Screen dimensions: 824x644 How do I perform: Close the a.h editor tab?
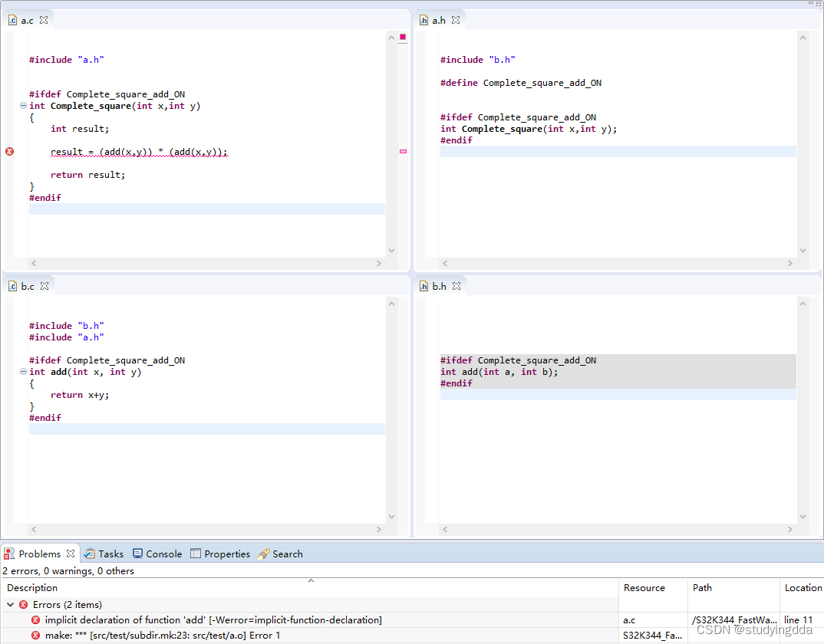[456, 20]
